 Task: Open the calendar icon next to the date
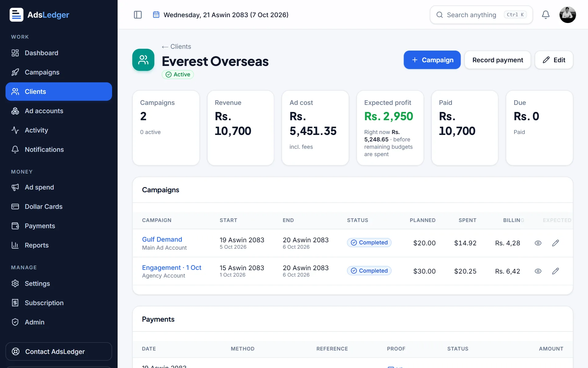pyautogui.click(x=156, y=15)
